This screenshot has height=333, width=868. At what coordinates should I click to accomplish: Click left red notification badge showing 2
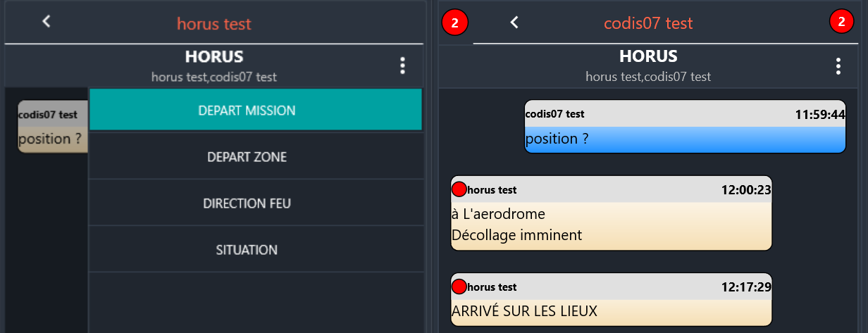454,23
